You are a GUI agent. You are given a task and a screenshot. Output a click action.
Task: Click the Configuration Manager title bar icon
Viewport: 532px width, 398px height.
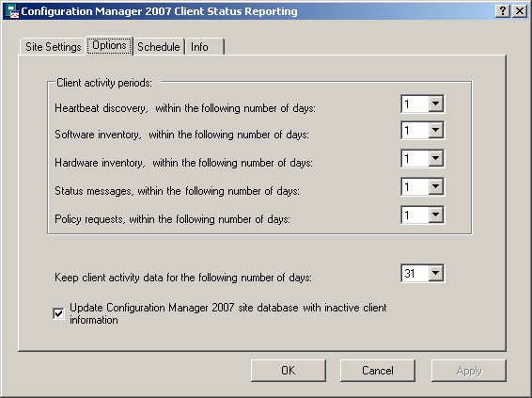tap(12, 11)
